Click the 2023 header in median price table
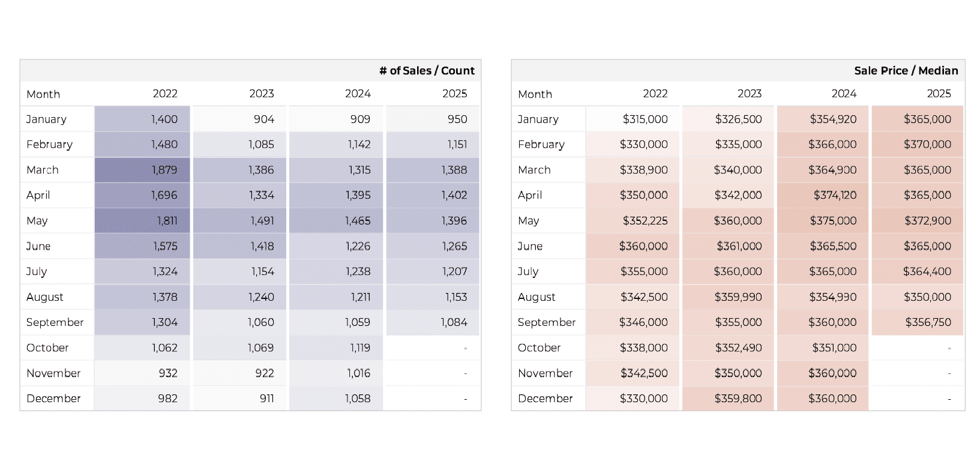Viewport: 980px width, 464px height. (749, 94)
